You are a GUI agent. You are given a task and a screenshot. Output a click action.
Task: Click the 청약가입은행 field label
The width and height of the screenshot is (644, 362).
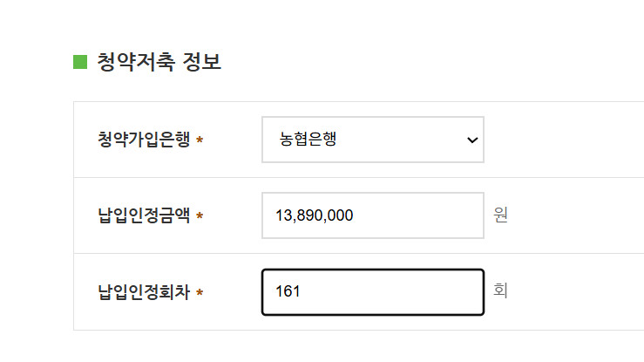click(x=144, y=140)
